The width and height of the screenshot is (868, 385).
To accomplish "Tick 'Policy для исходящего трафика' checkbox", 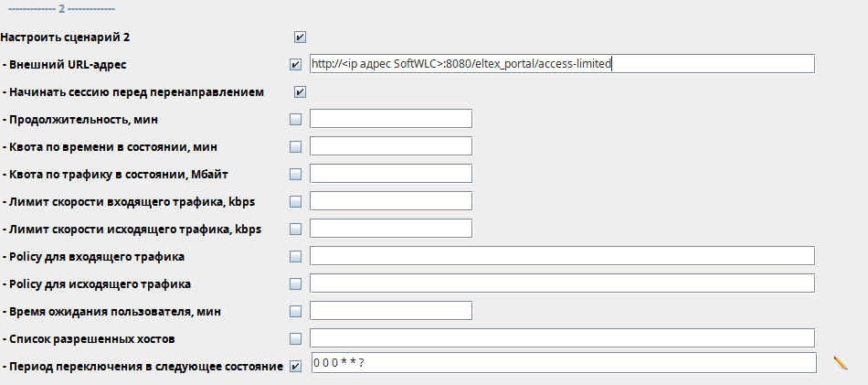I will (294, 283).
